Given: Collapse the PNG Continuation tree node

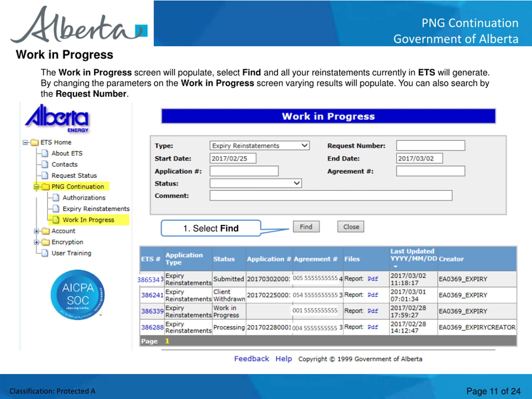Looking at the screenshot, I should 36,187.
